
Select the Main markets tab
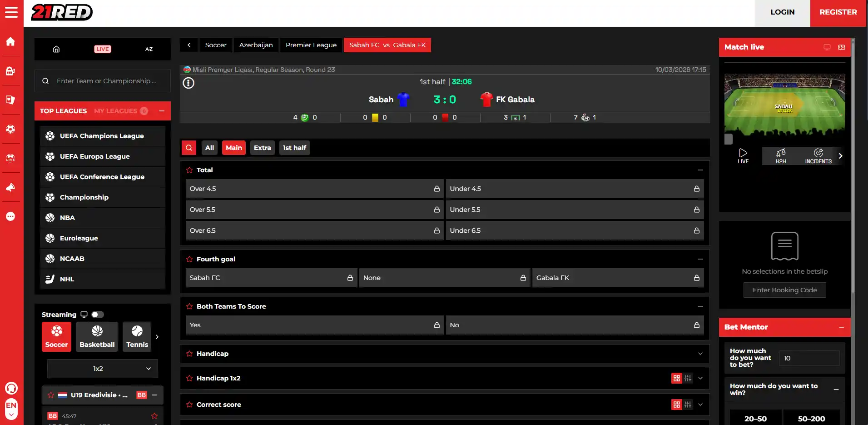[234, 148]
